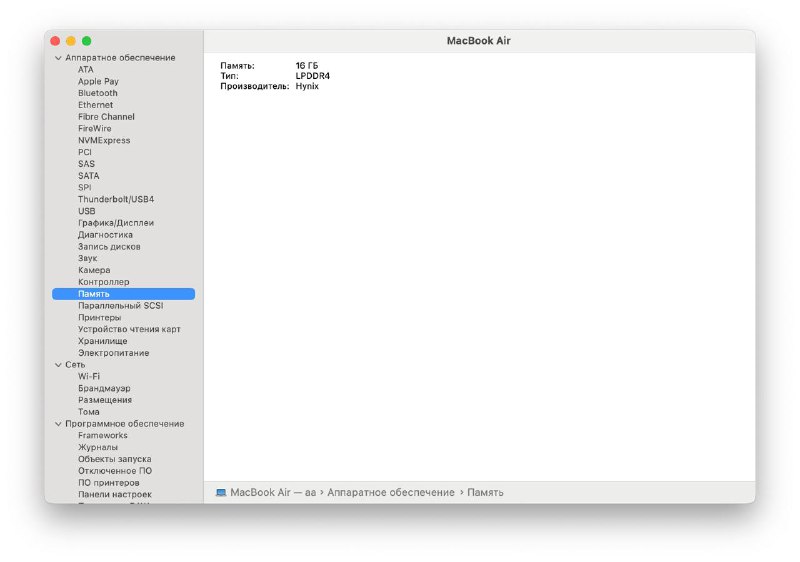This screenshot has width=800, height=562.
Task: Show Графика/Дисплеи information
Action: (x=116, y=223)
